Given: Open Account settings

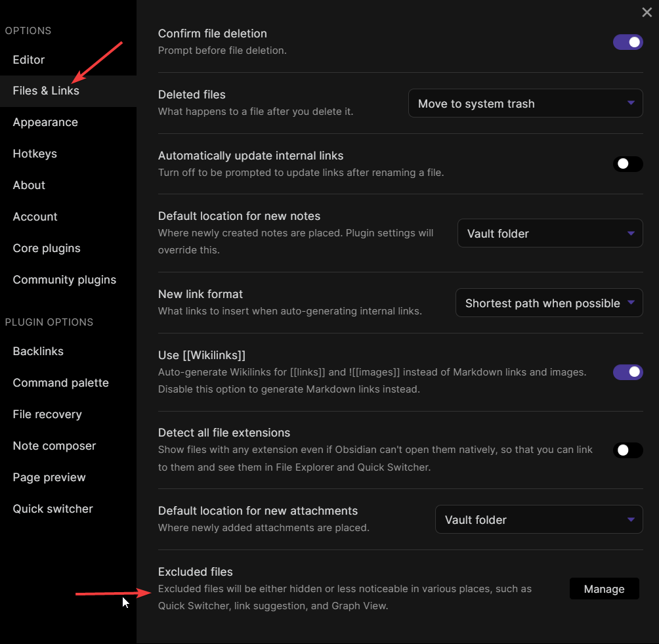Looking at the screenshot, I should pyautogui.click(x=35, y=217).
